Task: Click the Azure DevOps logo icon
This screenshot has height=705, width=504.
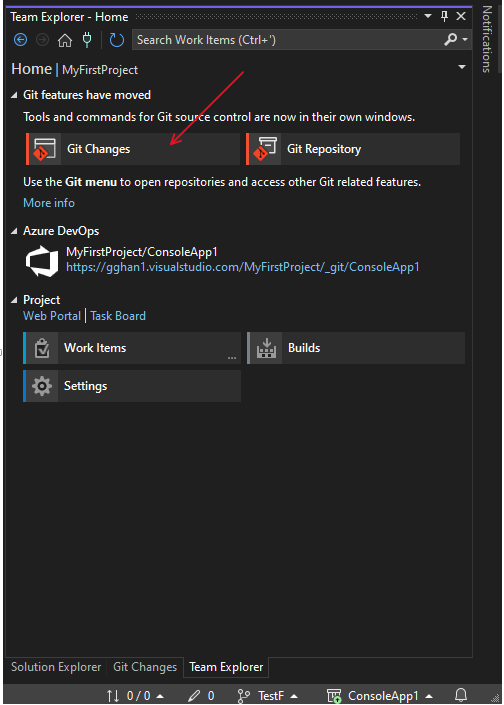Action: point(42,261)
